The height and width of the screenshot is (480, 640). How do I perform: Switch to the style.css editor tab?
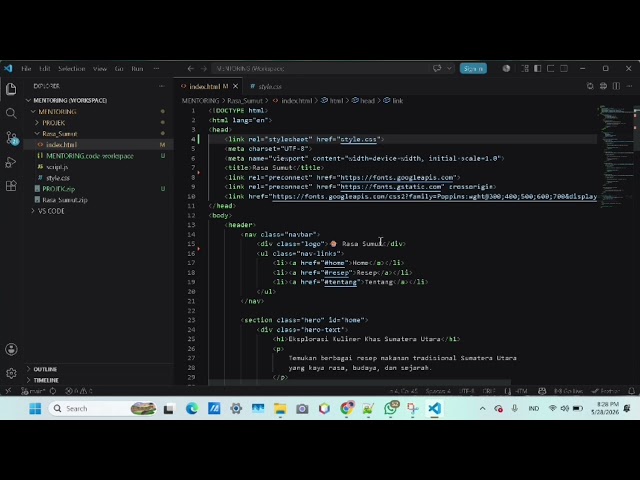pos(266,87)
